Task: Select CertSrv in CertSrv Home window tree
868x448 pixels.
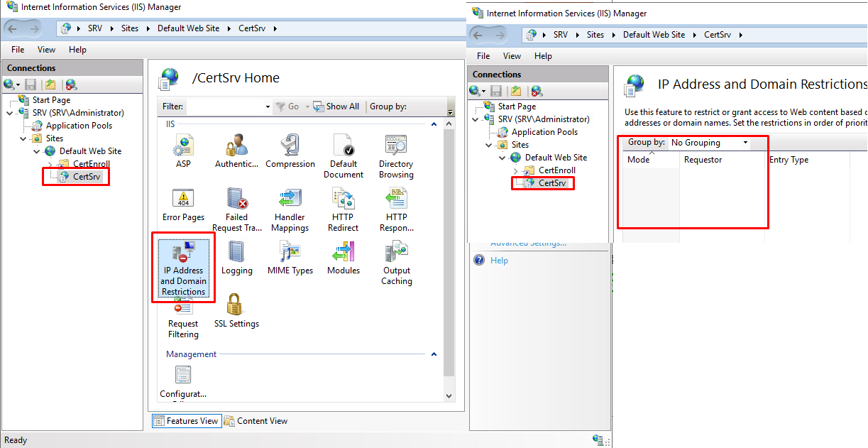Action: pyautogui.click(x=87, y=177)
